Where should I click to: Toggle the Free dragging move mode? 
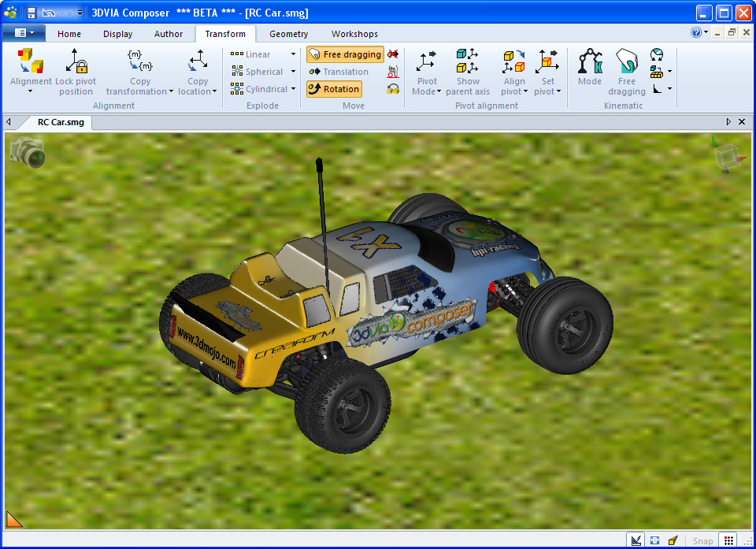(x=345, y=54)
